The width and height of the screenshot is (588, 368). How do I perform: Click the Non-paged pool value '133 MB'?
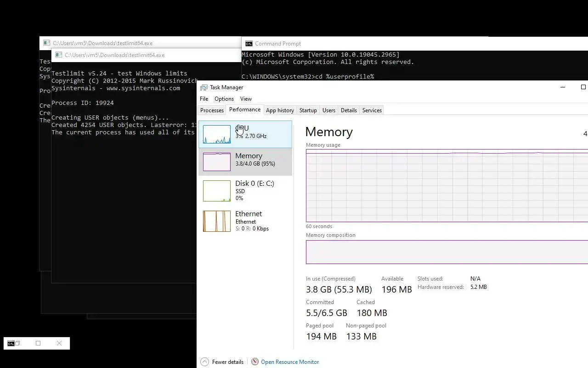point(361,336)
